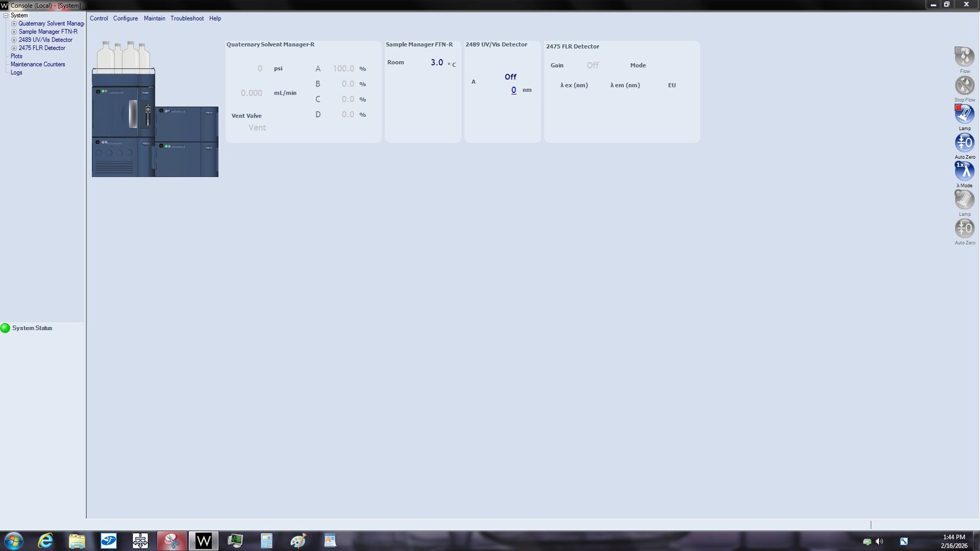Expand the 2489 UV/Vis Detector node
The image size is (980, 551).
[x=14, y=40]
